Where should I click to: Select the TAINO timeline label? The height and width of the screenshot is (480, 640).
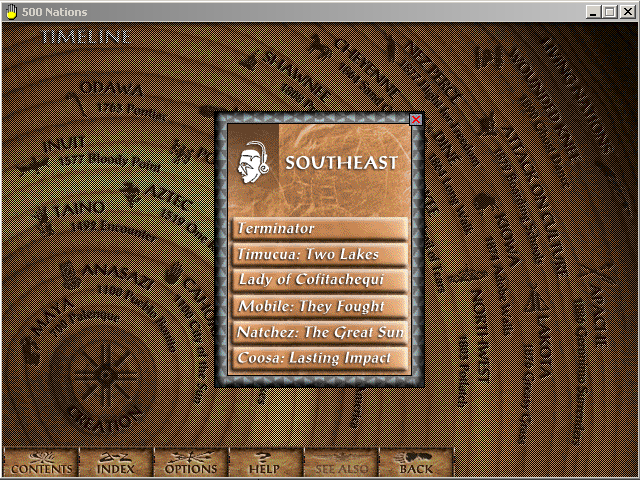point(80,210)
